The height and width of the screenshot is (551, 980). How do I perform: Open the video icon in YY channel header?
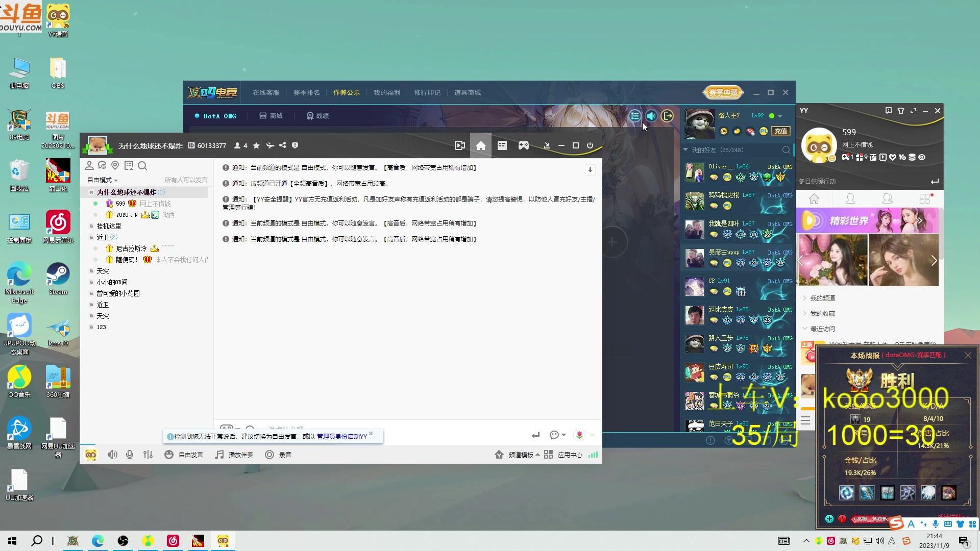click(460, 145)
